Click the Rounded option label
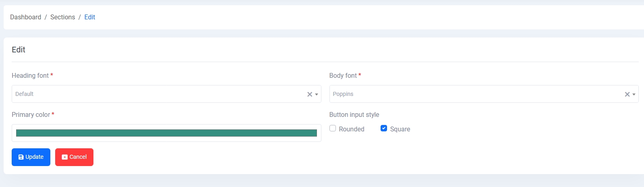 (351, 129)
